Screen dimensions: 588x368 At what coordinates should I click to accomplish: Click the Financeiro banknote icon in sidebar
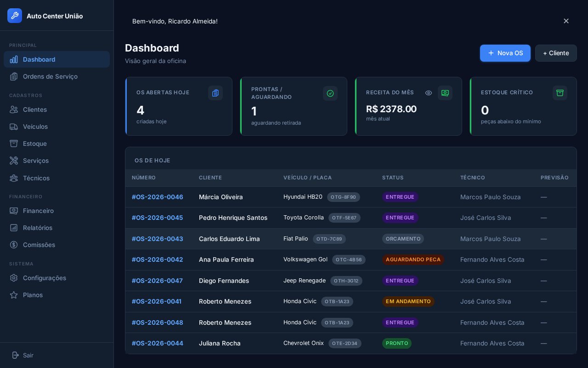[x=14, y=211]
